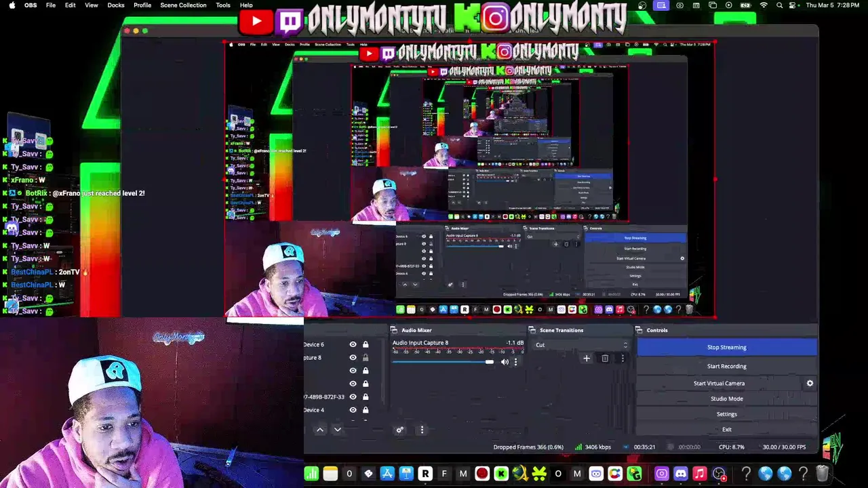Click the Spotlight search icon in menu bar

tap(779, 5)
